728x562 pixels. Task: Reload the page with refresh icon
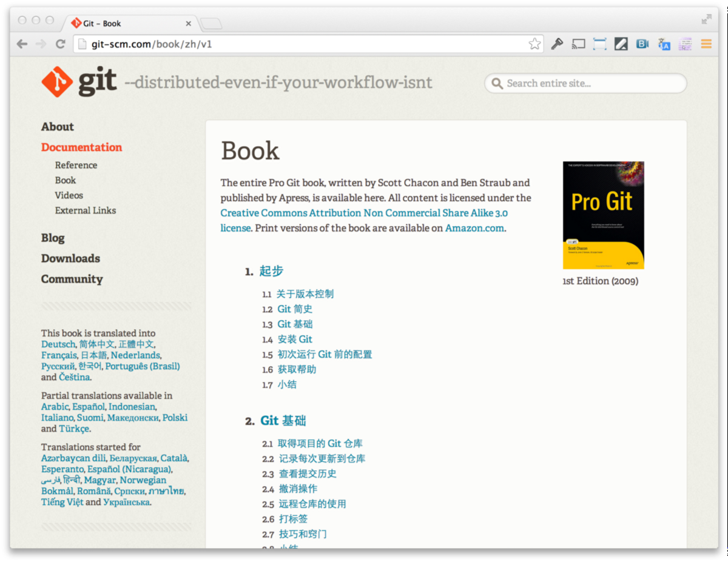coord(60,44)
